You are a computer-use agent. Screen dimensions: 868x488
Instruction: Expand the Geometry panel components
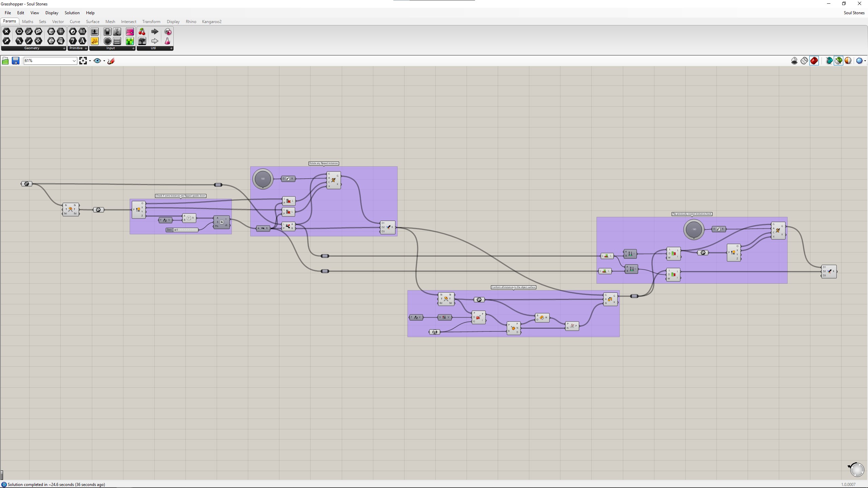[64, 48]
